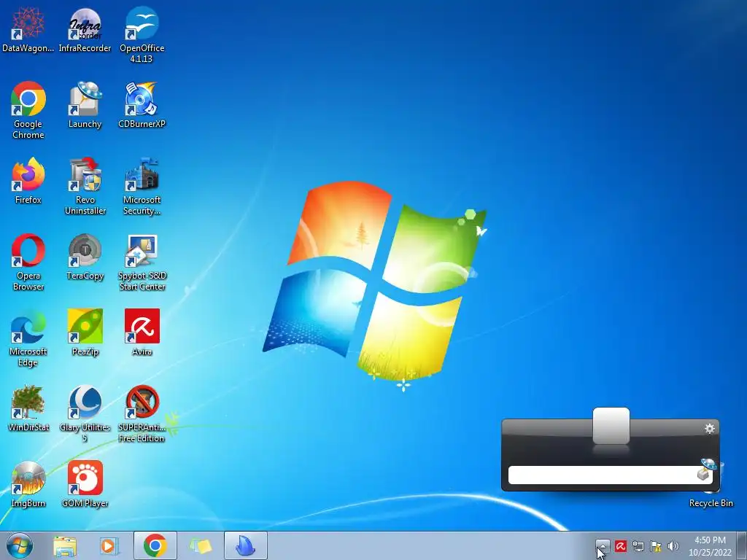
Task: Click the TeraCopy desktop shortcut
Action: point(85,257)
